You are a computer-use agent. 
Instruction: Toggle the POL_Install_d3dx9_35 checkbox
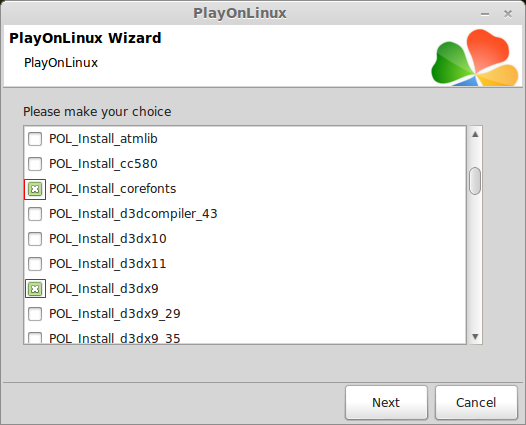pos(35,338)
